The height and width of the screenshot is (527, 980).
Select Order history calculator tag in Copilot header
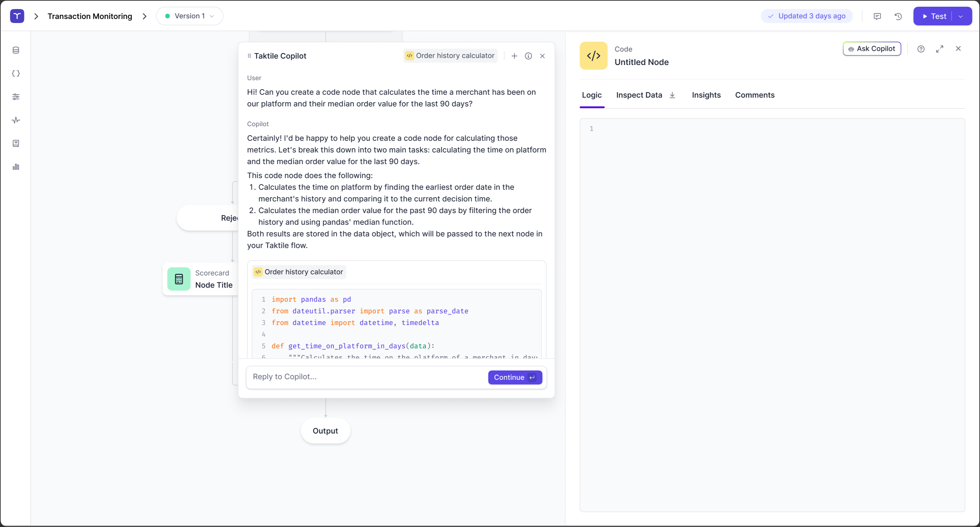pyautogui.click(x=450, y=56)
